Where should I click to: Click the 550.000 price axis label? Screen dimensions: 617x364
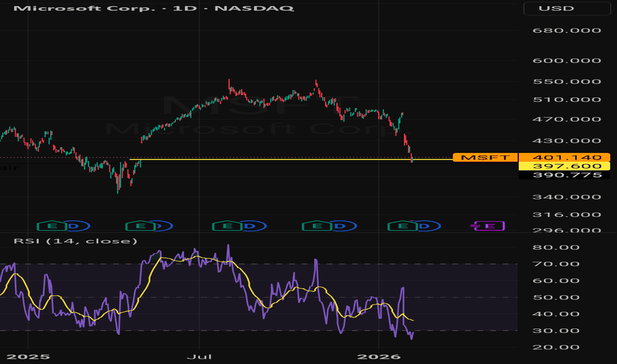click(567, 81)
